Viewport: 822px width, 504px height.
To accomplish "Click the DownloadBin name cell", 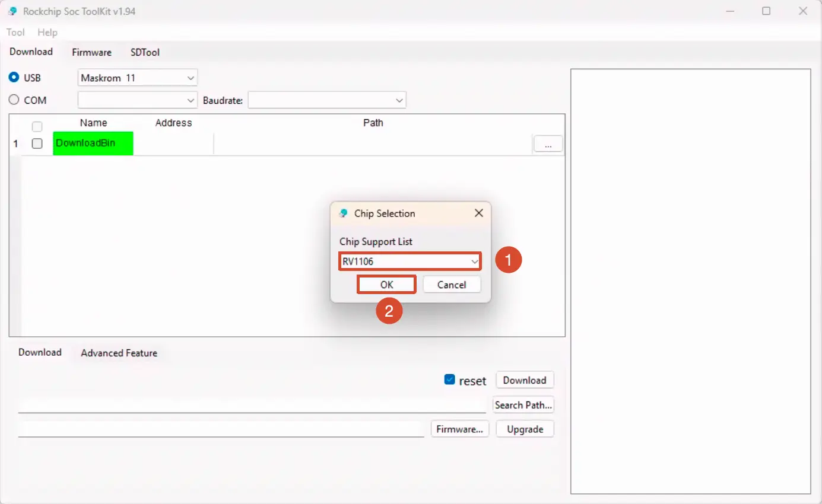I will pyautogui.click(x=93, y=143).
